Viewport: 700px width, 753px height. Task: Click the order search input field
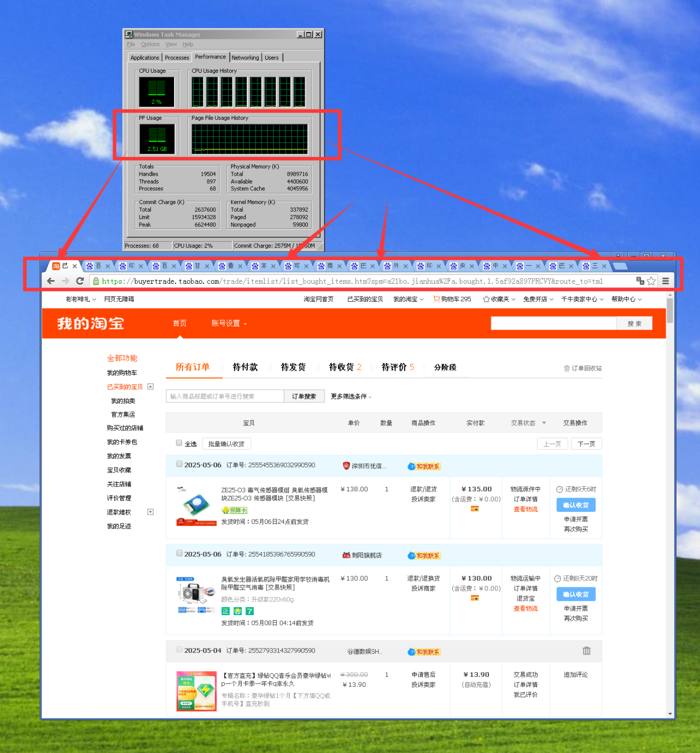225,396
